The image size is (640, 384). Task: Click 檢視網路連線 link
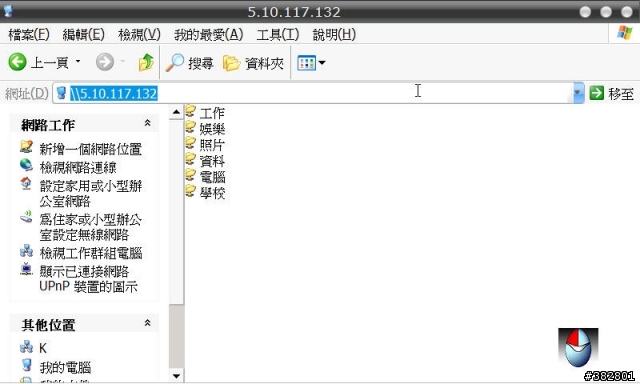pyautogui.click(x=68, y=167)
